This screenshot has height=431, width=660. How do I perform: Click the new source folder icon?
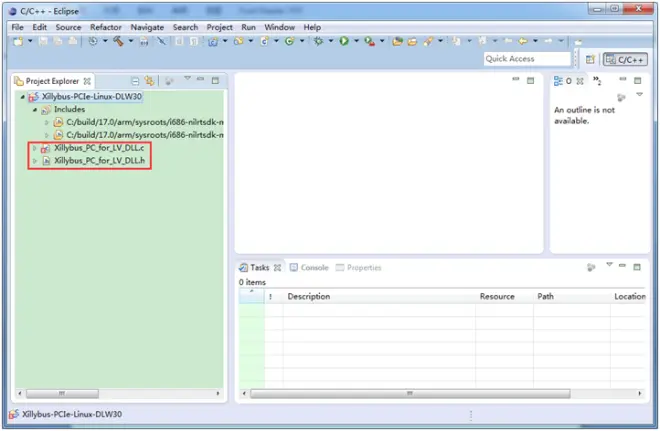coord(239,41)
